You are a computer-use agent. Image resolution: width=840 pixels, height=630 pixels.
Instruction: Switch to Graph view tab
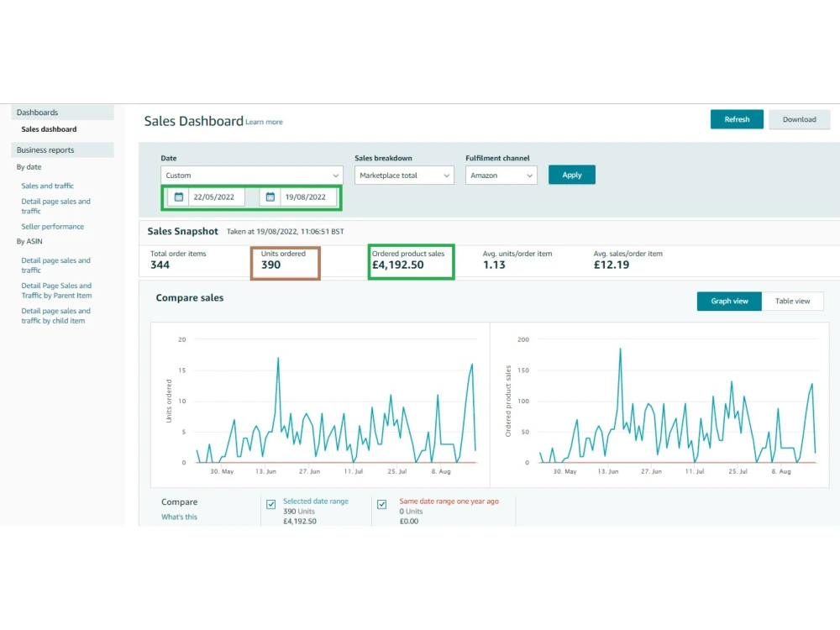coord(729,301)
